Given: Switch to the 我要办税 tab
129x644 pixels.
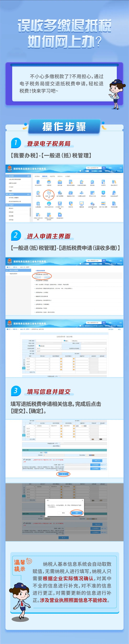Looking at the screenshot, I should tap(45, 176).
